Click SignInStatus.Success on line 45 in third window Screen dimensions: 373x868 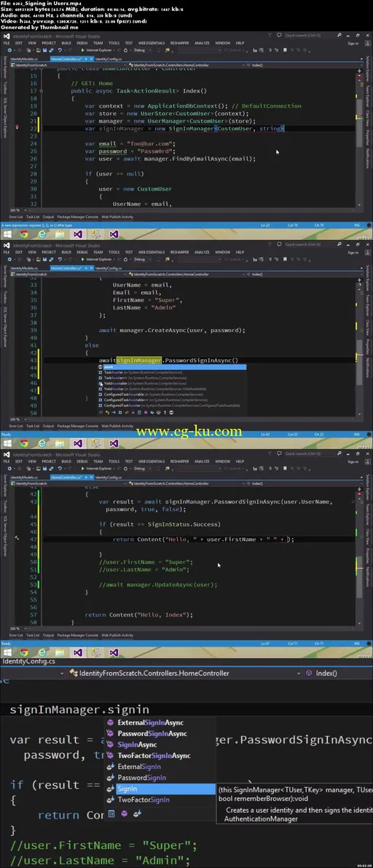tap(184, 524)
